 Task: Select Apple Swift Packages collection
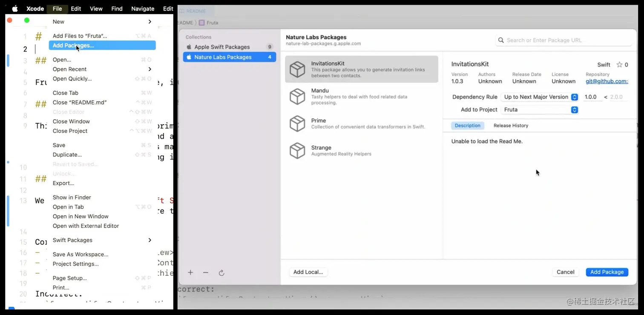pyautogui.click(x=230, y=47)
